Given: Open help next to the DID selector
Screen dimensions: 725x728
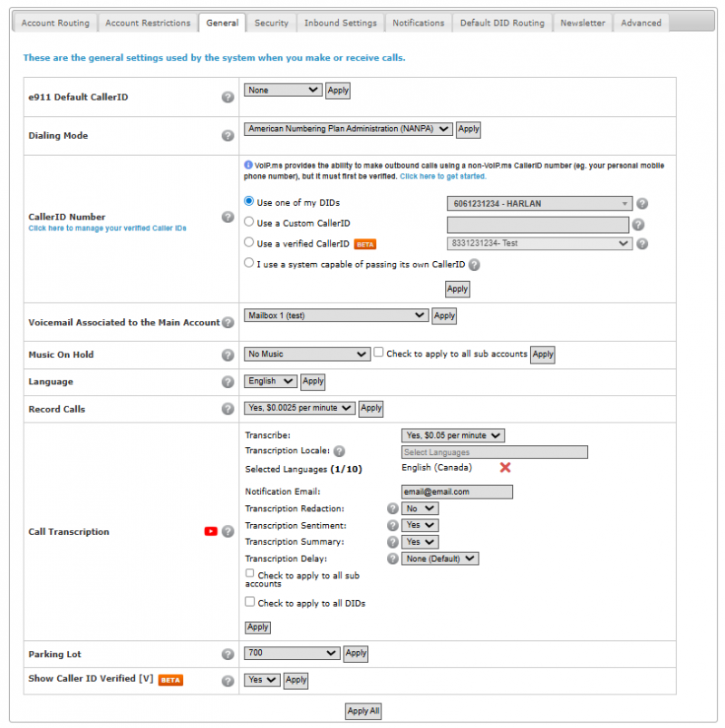Looking at the screenshot, I should pyautogui.click(x=642, y=203).
